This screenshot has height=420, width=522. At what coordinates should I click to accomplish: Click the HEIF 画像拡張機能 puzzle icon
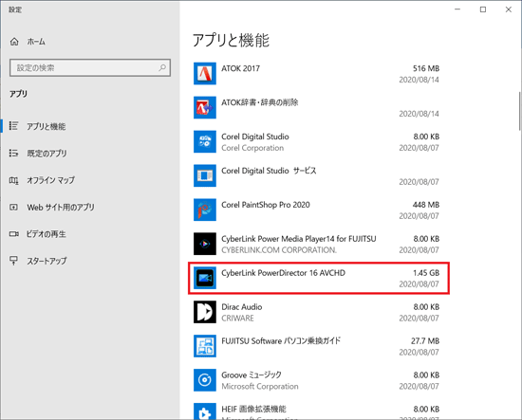pyautogui.click(x=205, y=411)
